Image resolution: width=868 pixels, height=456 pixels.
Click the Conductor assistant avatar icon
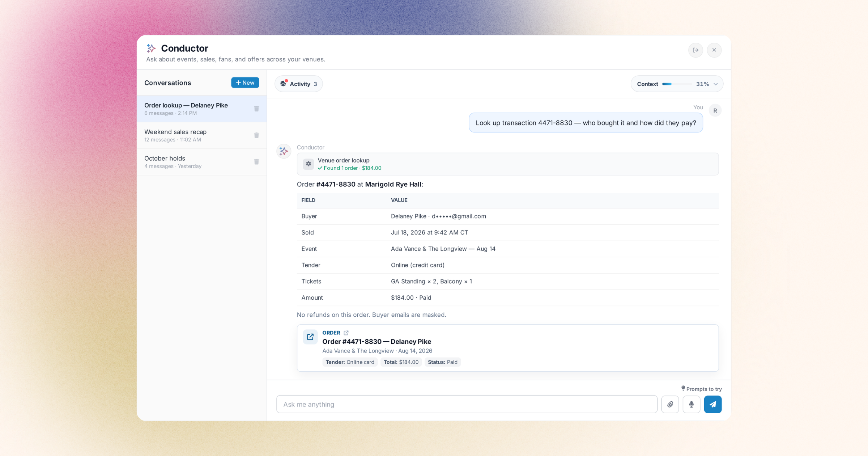click(x=284, y=151)
